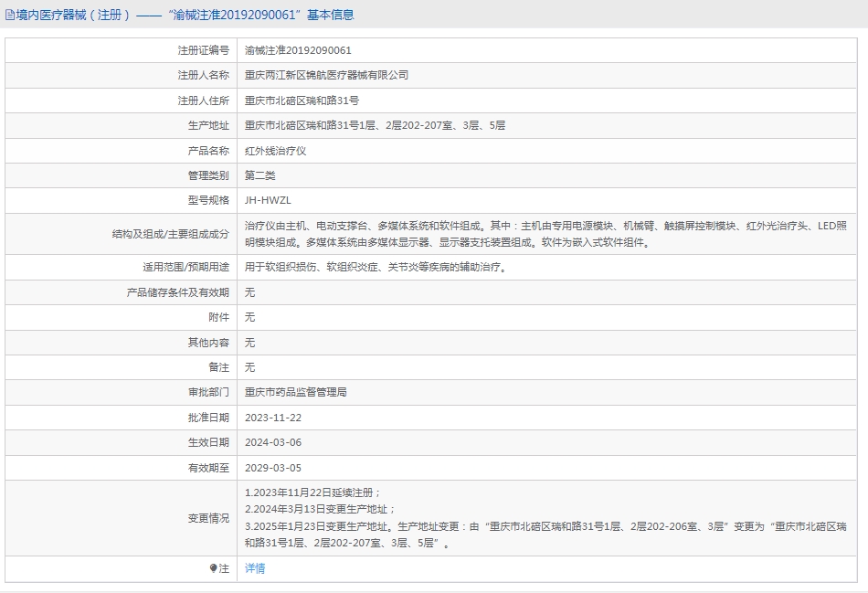Screen dimensions: 868x593
Task: Click the 结构及组成/主要组成成分 label
Action: [x=171, y=234]
